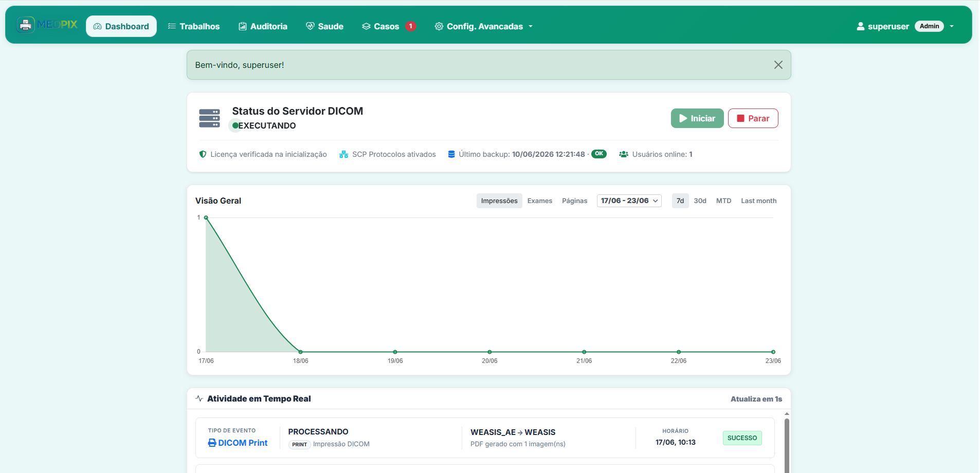Screen dimensions: 980x473
Task: Open the Auditoria page
Action: pos(263,26)
